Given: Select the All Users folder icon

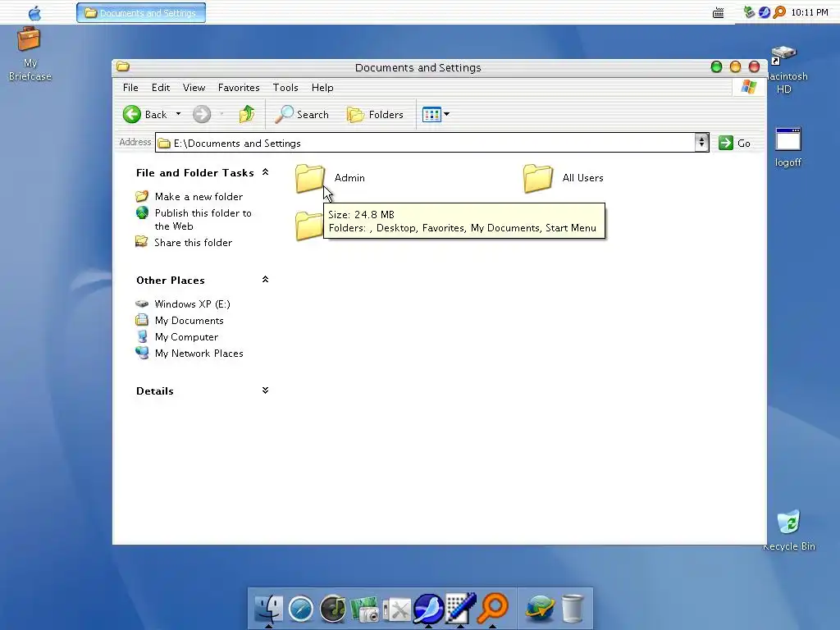Looking at the screenshot, I should point(538,178).
